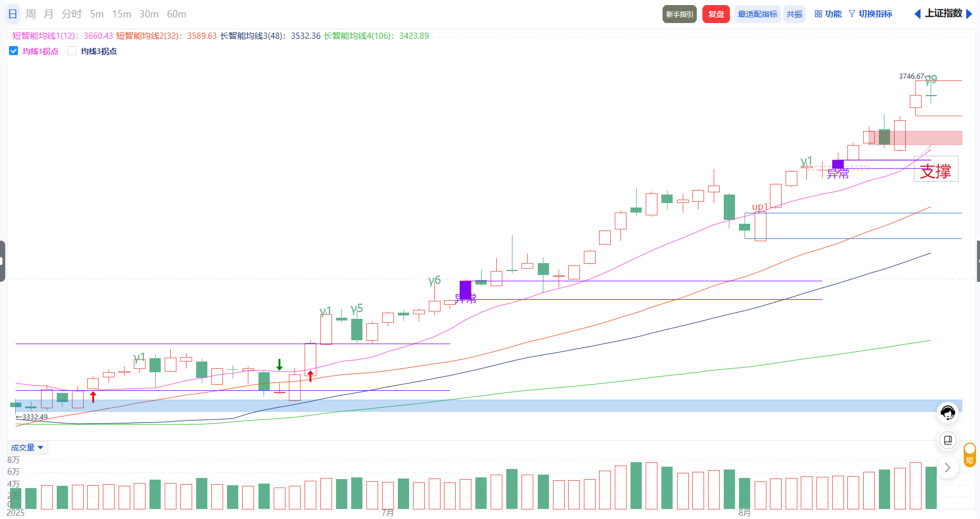Open 最适配指标 best-fit indicators
Image resolution: width=980 pixels, height=519 pixels.
[x=757, y=14]
